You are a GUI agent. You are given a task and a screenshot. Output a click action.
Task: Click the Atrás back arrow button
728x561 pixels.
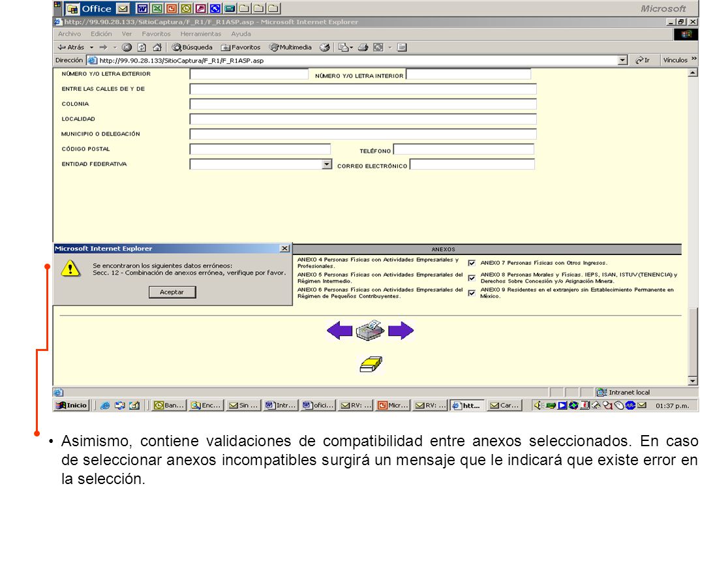point(71,48)
